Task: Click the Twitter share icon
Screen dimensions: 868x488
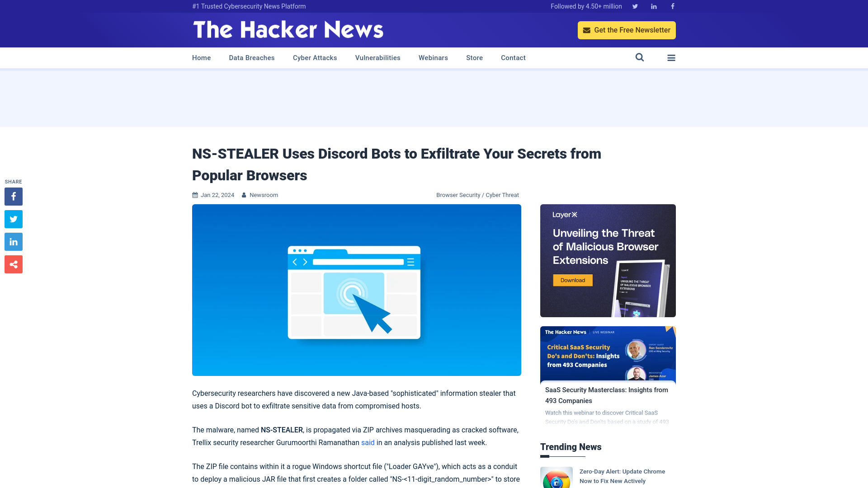Action: pos(13,219)
